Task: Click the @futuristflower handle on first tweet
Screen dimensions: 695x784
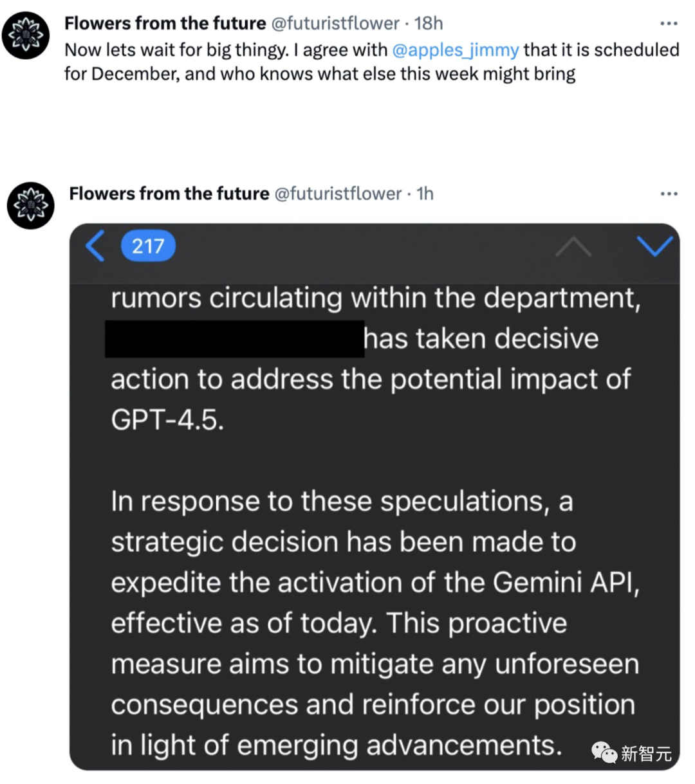Action: (335, 23)
